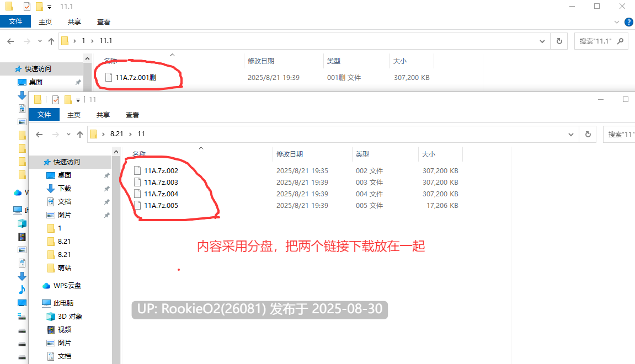Expand address history dropdown in 11.1 window

pos(542,41)
